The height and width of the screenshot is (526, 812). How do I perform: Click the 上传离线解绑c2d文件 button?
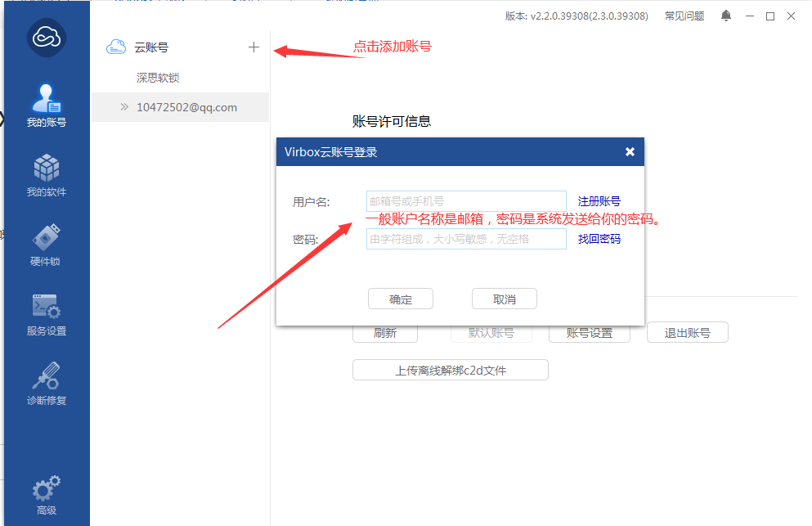(450, 371)
